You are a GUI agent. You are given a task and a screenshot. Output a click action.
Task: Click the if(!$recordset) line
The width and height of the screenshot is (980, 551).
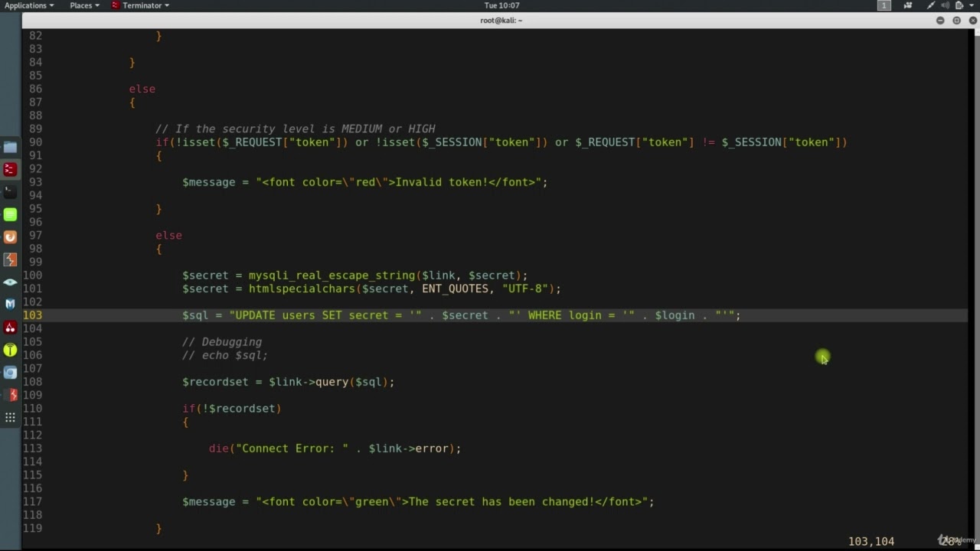pos(232,409)
